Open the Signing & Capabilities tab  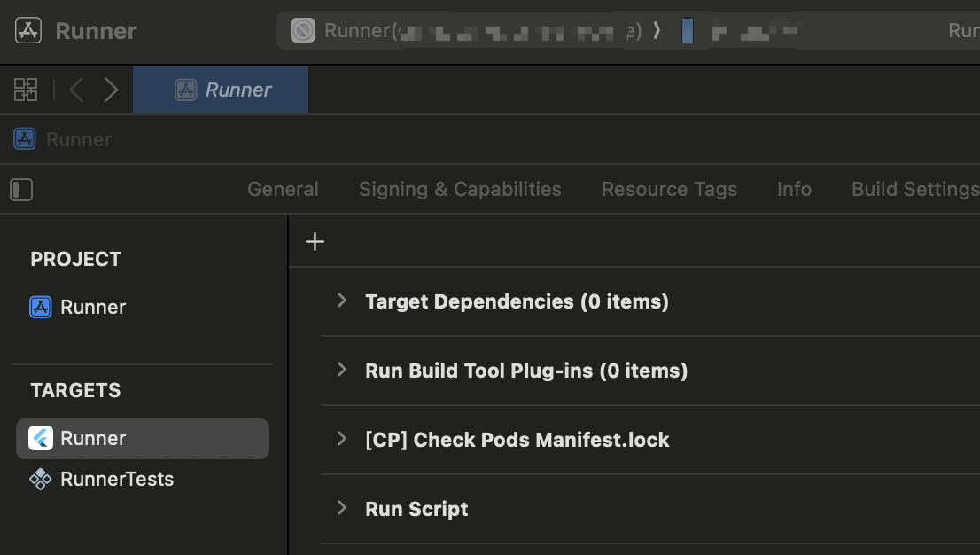(x=460, y=189)
